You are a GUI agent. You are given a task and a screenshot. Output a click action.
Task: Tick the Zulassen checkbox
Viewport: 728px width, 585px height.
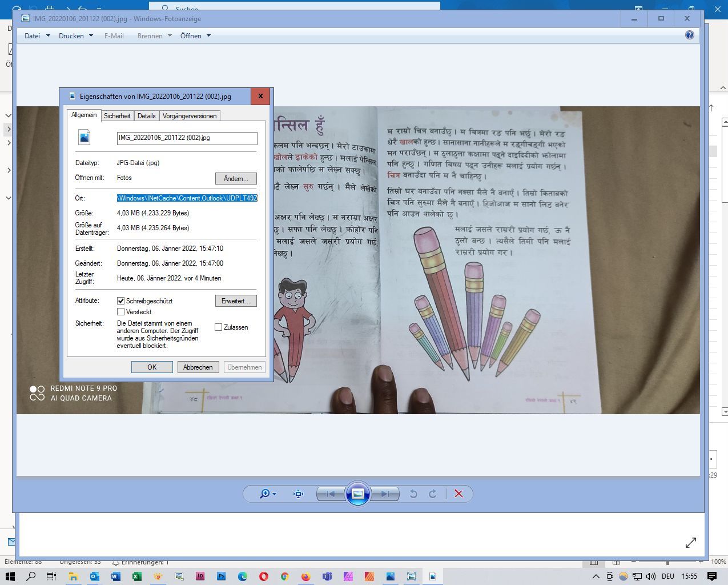click(218, 327)
